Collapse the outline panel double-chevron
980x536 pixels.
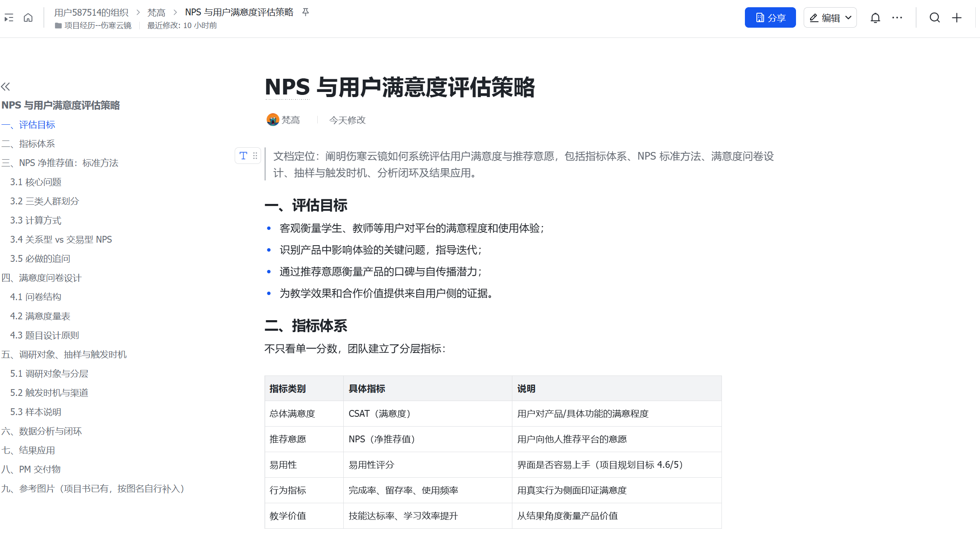6,87
